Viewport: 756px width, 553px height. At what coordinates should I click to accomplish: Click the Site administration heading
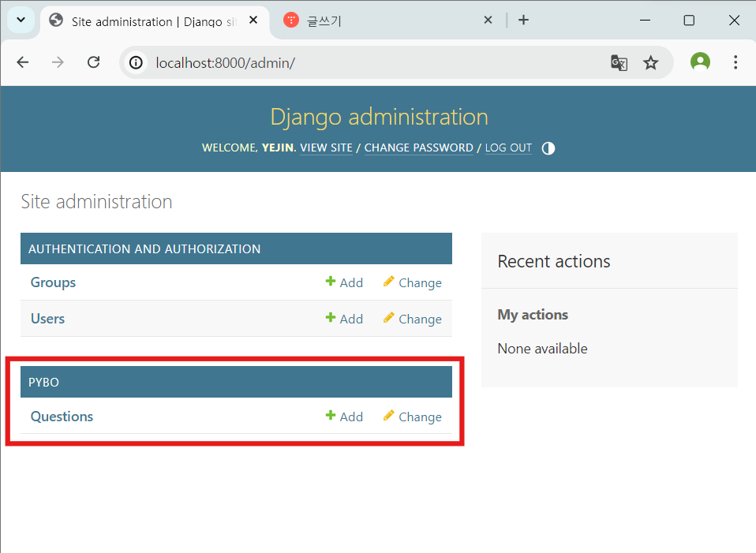click(x=96, y=201)
